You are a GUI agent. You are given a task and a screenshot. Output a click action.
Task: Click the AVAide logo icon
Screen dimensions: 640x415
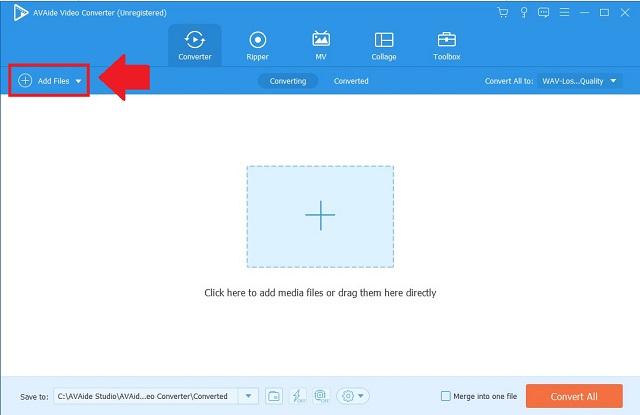point(20,13)
